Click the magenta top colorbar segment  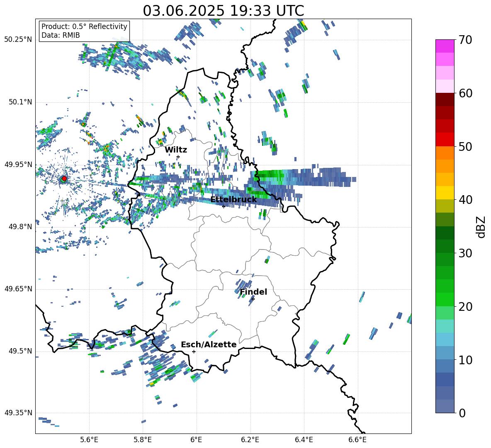(445, 46)
